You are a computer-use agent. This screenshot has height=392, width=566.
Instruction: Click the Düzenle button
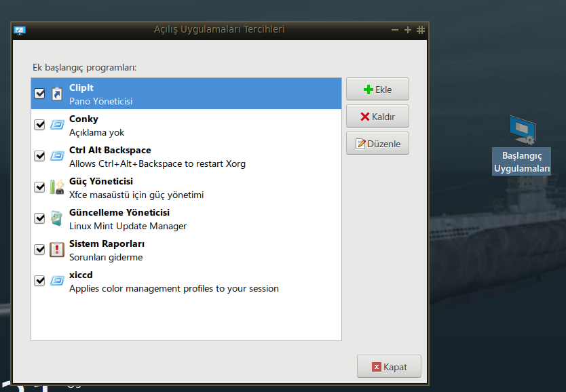pos(377,143)
